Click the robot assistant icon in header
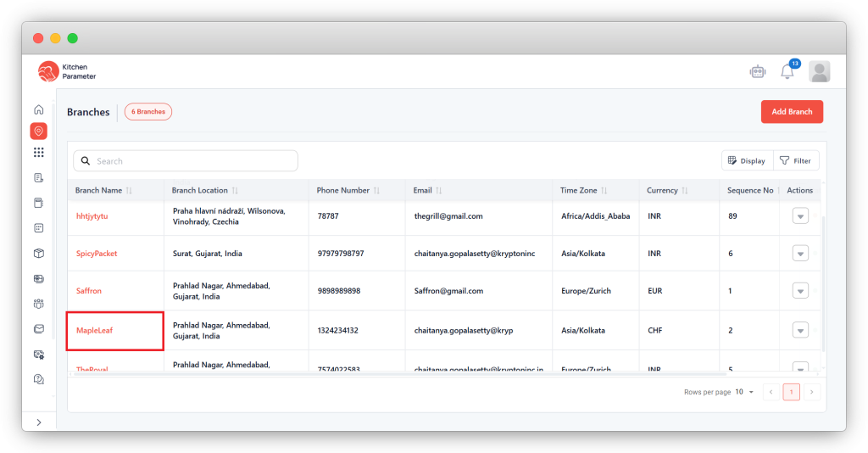Screen dimensions: 868x453 pyautogui.click(x=757, y=72)
